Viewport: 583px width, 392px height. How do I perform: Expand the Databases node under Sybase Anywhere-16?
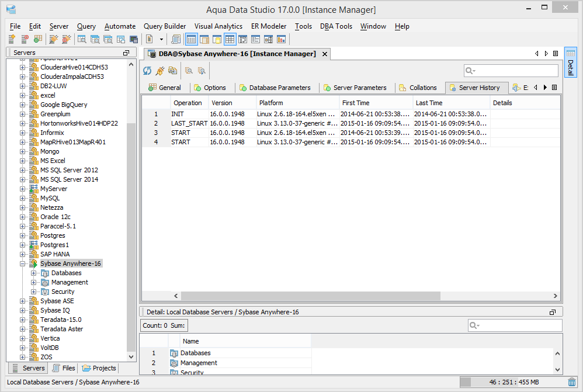pyautogui.click(x=34, y=273)
